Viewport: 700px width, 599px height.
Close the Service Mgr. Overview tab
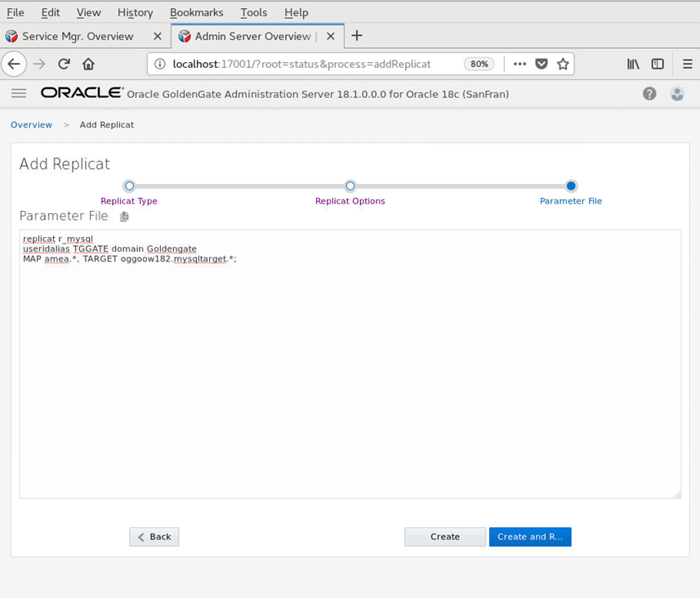[158, 36]
